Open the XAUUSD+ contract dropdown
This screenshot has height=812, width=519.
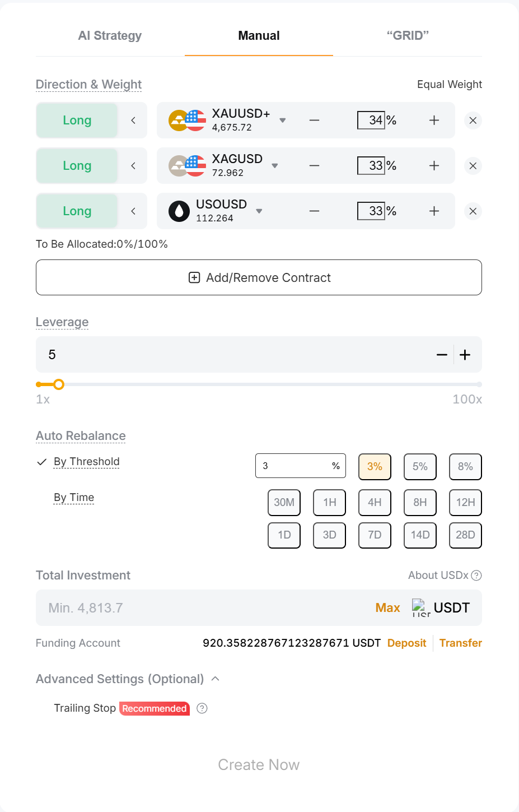click(283, 120)
